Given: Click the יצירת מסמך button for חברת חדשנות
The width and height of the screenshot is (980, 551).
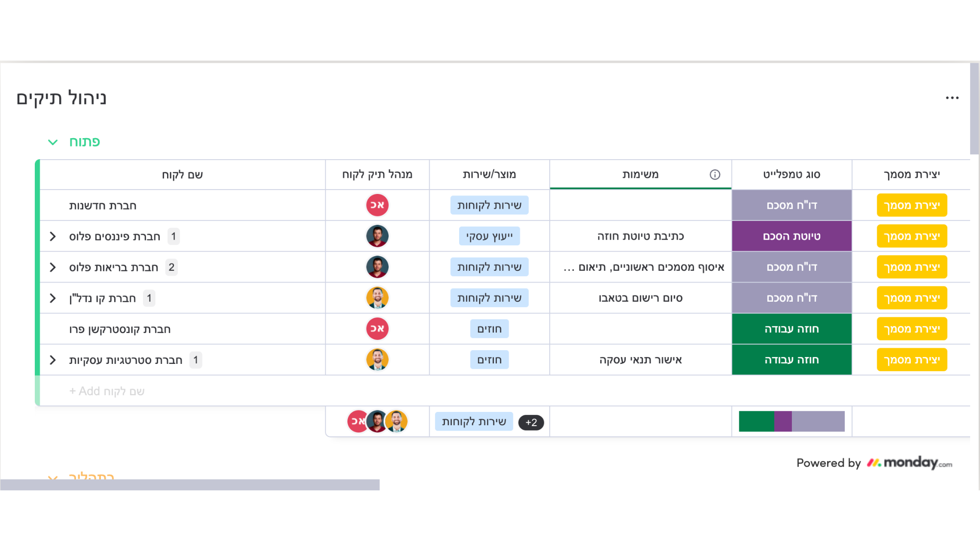Looking at the screenshot, I should [x=911, y=205].
